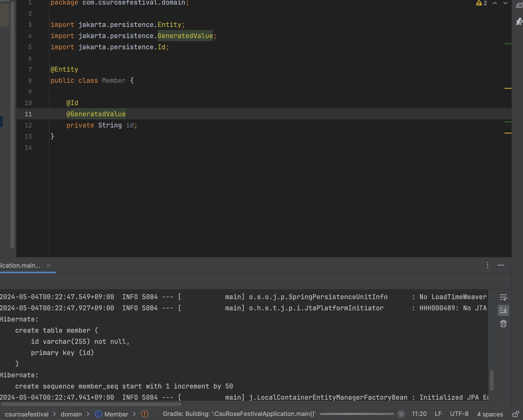523x420 pixels.
Task: Hide the Run tool window
Action: tap(501, 265)
